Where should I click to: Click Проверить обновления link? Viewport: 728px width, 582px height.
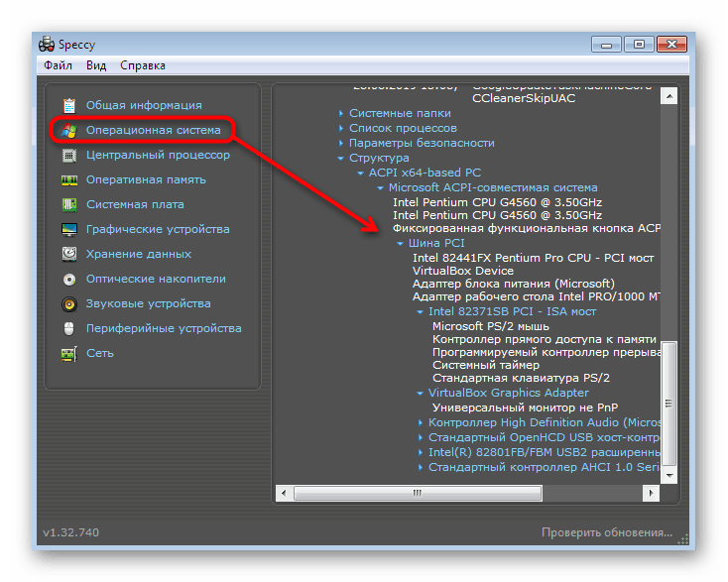pyautogui.click(x=606, y=532)
